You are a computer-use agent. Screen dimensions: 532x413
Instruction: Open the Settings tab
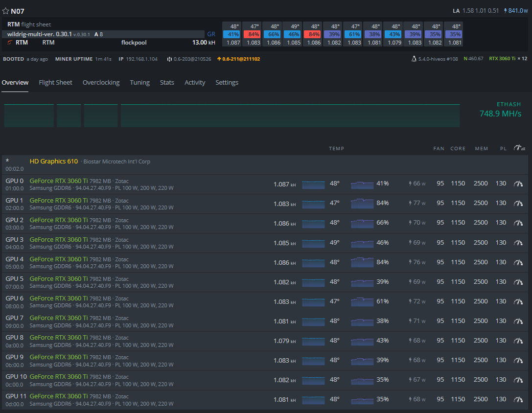pos(227,83)
